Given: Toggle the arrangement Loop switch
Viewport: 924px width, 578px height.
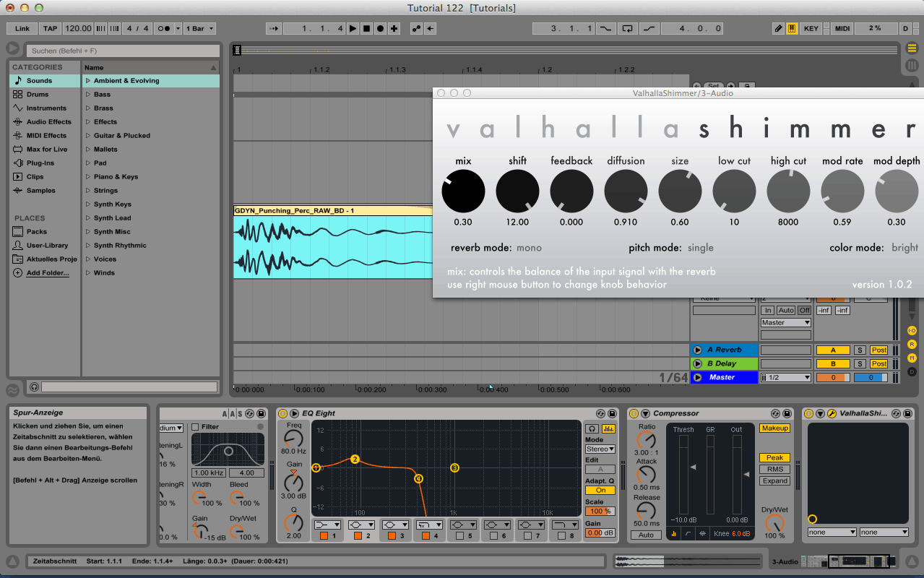Looking at the screenshot, I should pyautogui.click(x=627, y=28).
